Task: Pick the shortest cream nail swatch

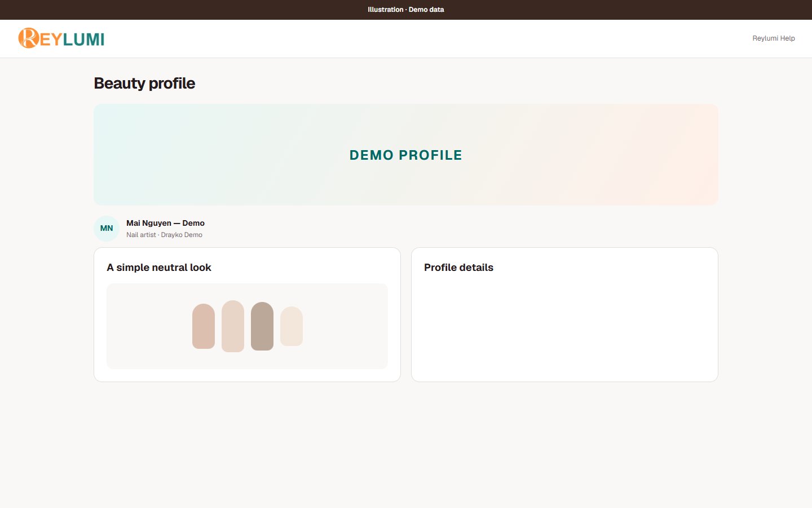Action: [x=292, y=326]
